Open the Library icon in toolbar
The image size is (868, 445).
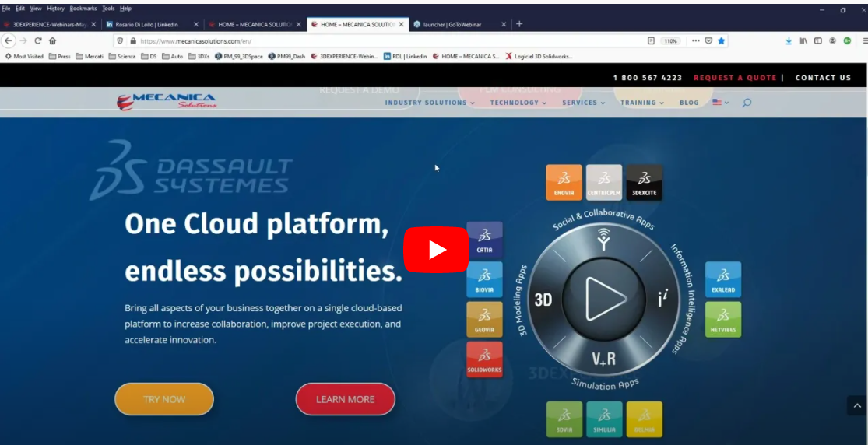[803, 41]
